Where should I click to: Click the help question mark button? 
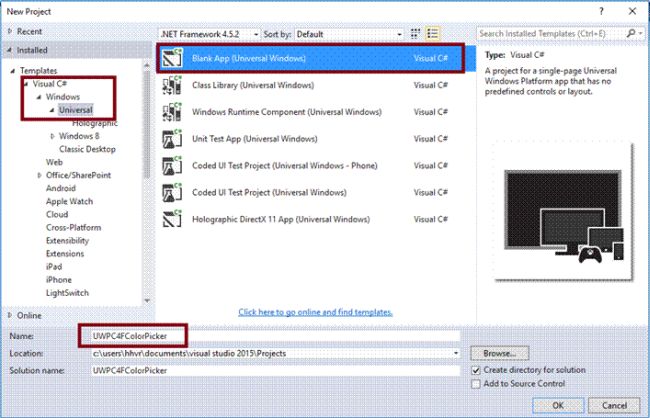point(601,12)
